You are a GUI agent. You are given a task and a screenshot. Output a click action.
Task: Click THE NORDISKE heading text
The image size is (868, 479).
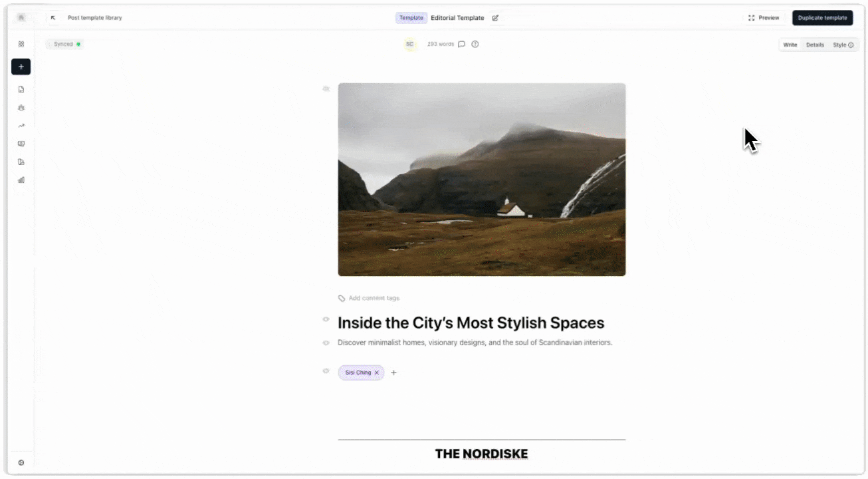[x=481, y=454]
